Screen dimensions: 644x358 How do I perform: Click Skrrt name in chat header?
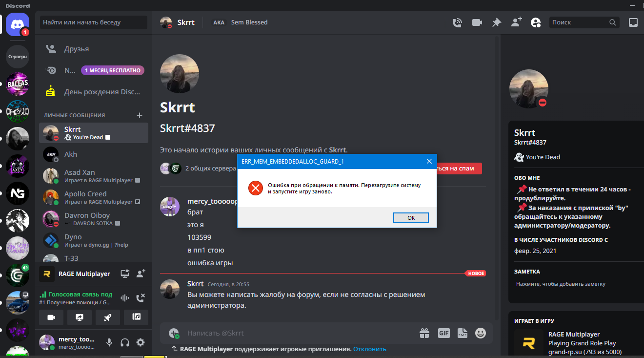[x=186, y=22]
